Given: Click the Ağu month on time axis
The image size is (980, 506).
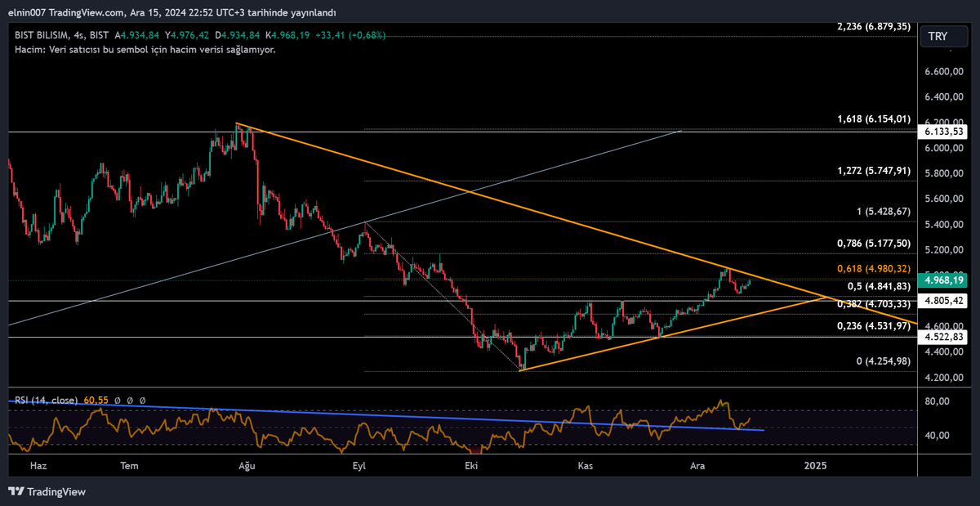Looking at the screenshot, I should click(246, 465).
